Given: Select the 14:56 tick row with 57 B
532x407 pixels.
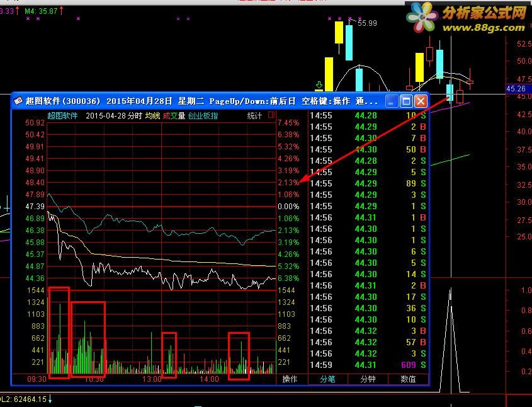Looking at the screenshot, I should [x=368, y=342].
